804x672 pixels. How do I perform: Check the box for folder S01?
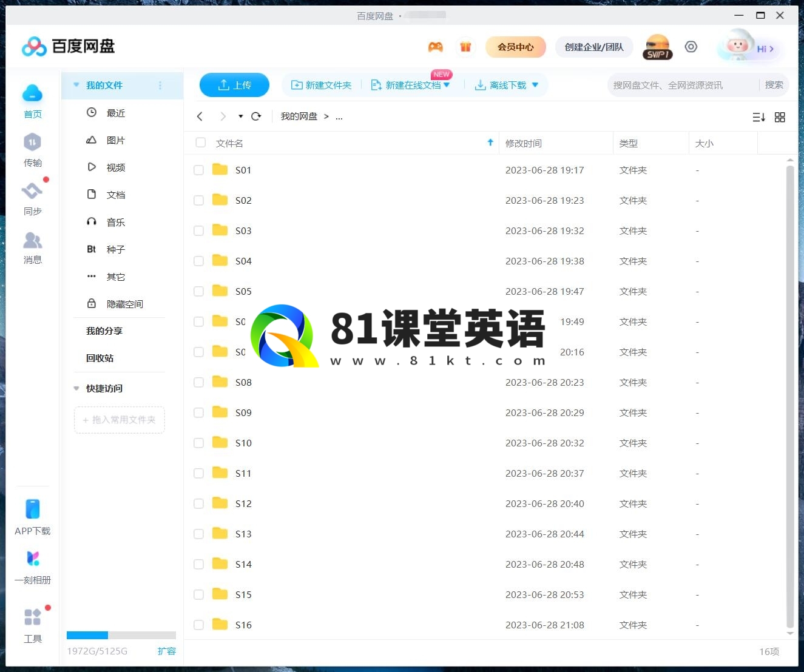click(198, 170)
